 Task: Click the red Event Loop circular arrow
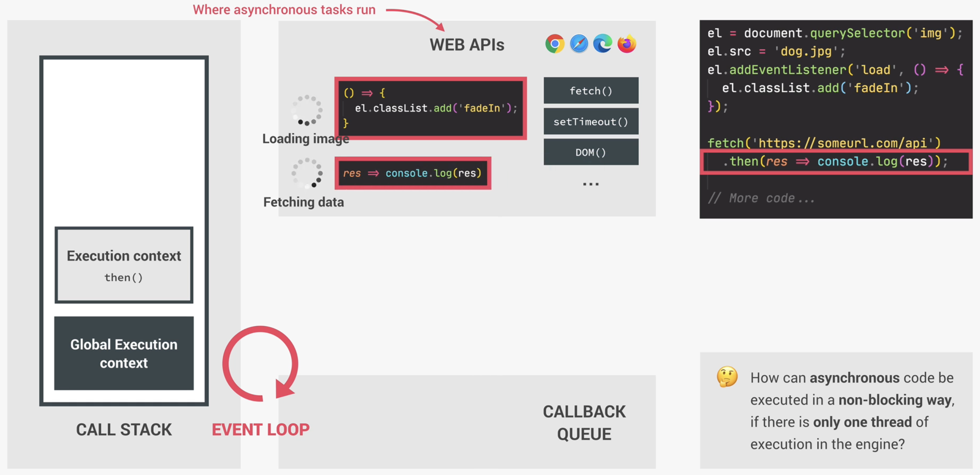(260, 363)
